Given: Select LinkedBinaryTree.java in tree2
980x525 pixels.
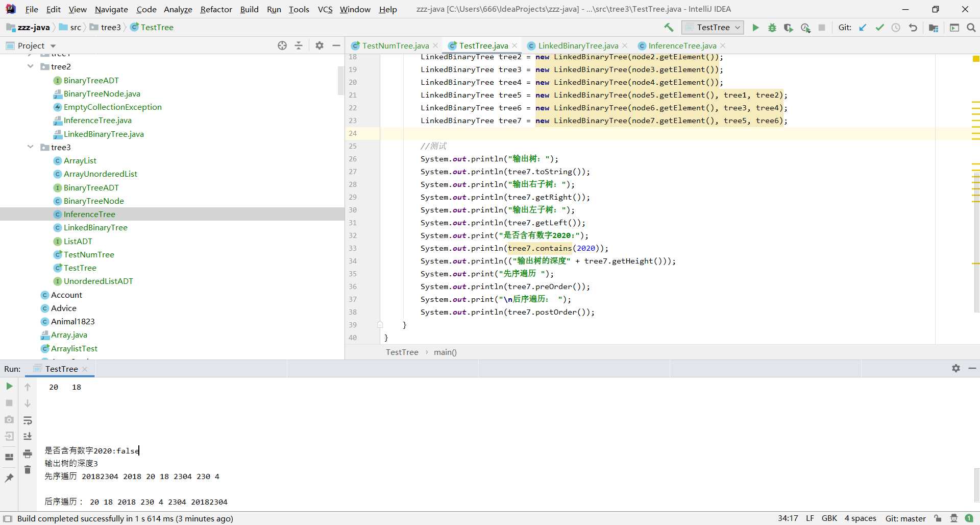Looking at the screenshot, I should click(104, 134).
